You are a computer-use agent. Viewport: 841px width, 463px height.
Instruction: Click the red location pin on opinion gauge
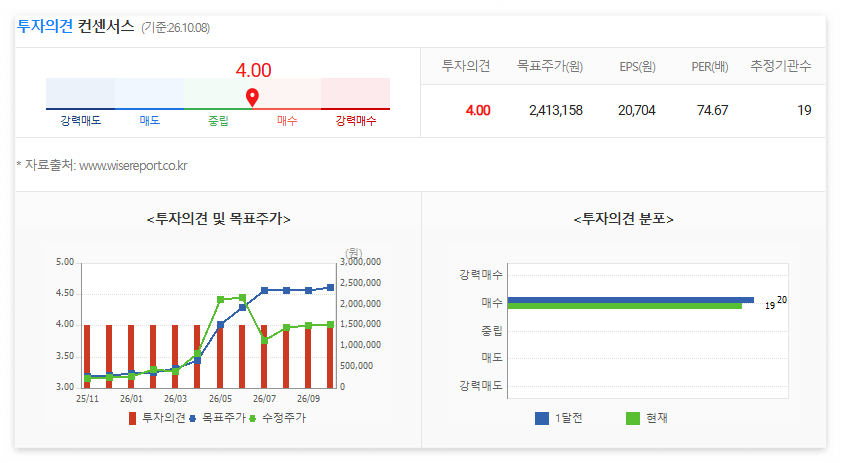[x=252, y=98]
